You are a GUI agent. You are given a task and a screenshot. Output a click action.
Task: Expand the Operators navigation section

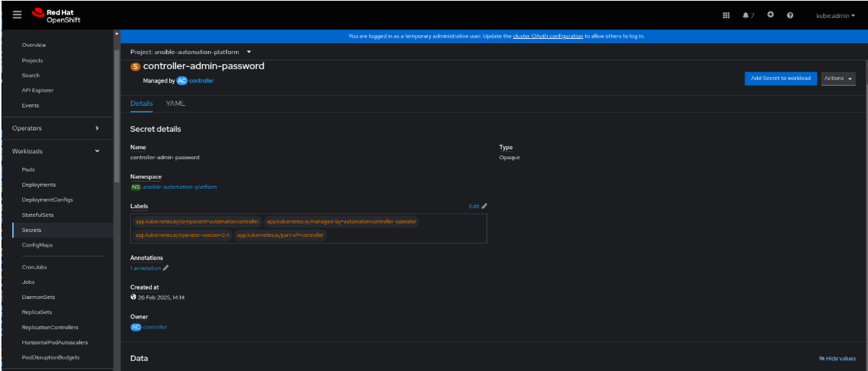click(x=56, y=128)
